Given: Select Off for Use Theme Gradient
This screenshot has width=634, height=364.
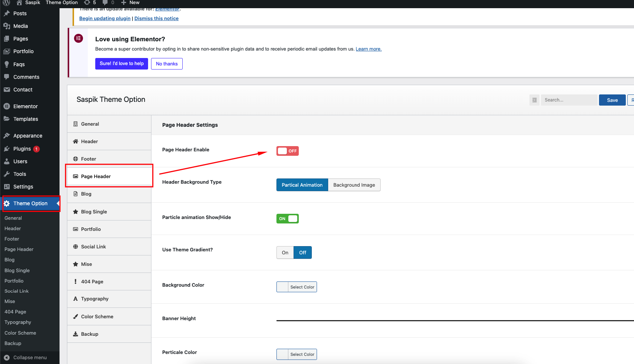Looking at the screenshot, I should [302, 252].
